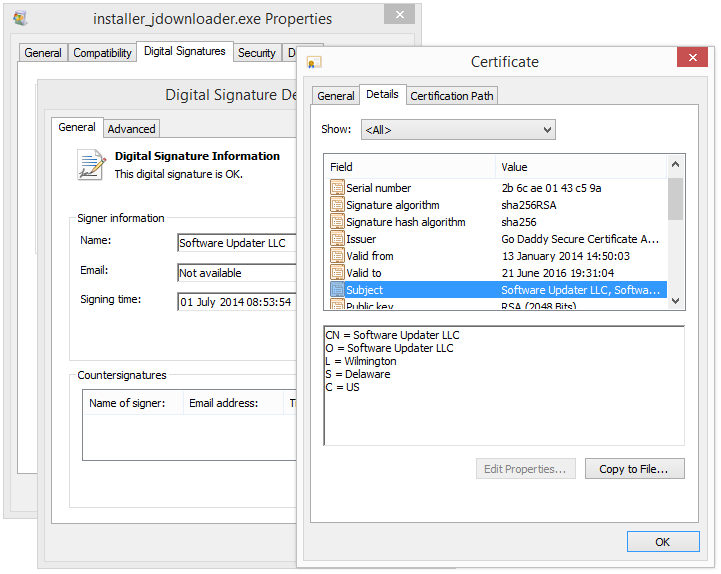Click the Certificate window title icon
The image size is (721, 574).
314,62
